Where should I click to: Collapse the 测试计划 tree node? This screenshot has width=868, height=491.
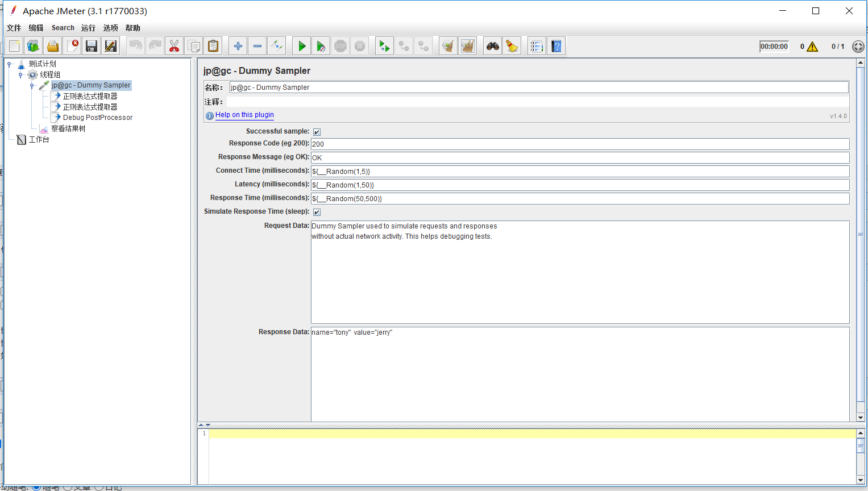pos(10,64)
